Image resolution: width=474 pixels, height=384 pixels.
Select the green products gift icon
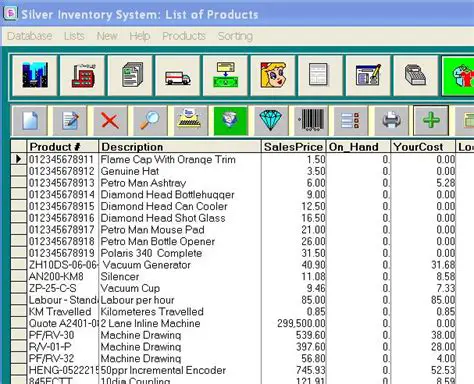click(x=458, y=76)
